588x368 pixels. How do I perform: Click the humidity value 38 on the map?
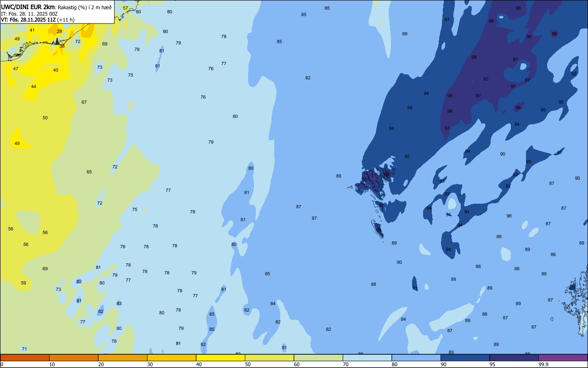tap(62, 46)
